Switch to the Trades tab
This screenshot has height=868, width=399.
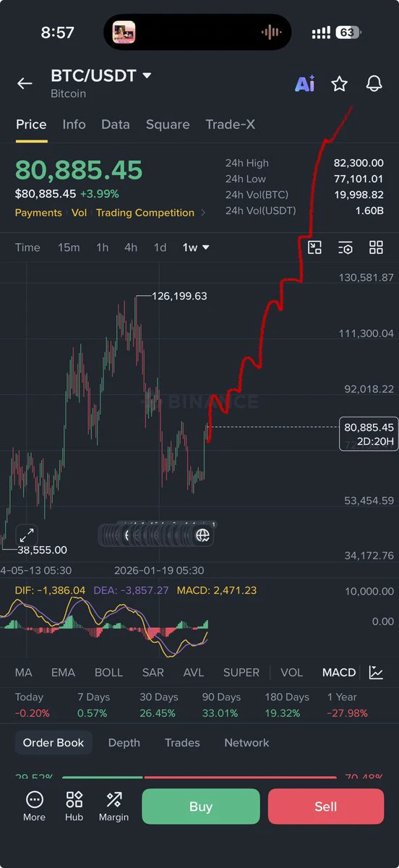click(x=182, y=743)
